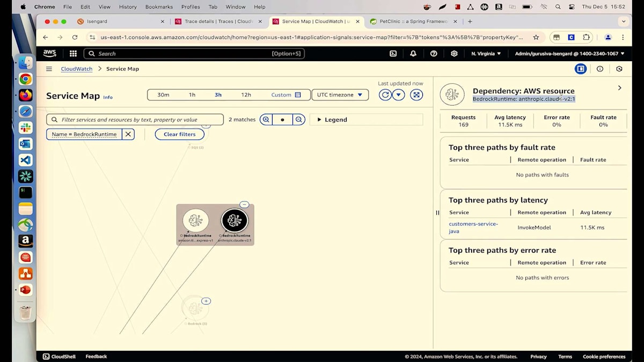644x362 pixels.
Task: Open the Chrome profile avatar
Action: click(x=608, y=37)
